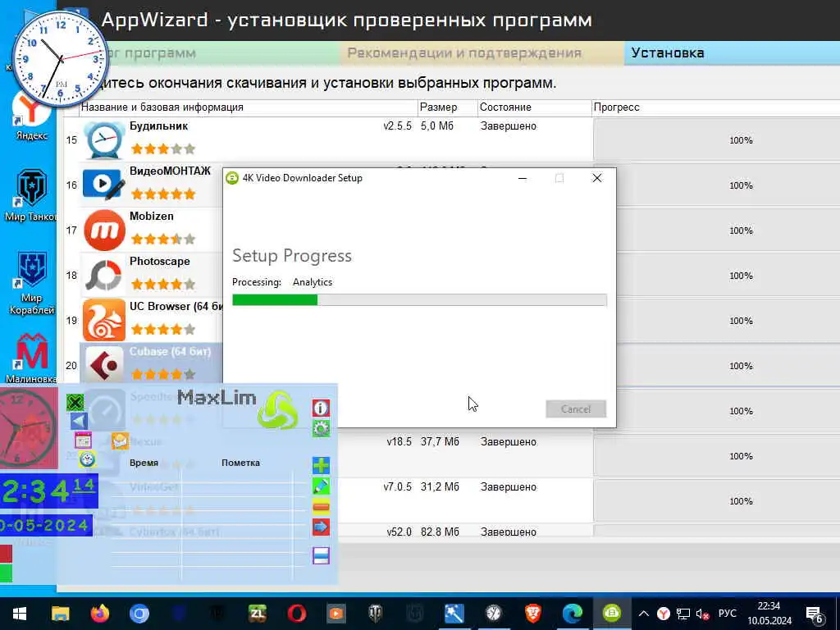The width and height of the screenshot is (840, 630).
Task: Click the MaxLim green swirl logo
Action: tap(277, 410)
